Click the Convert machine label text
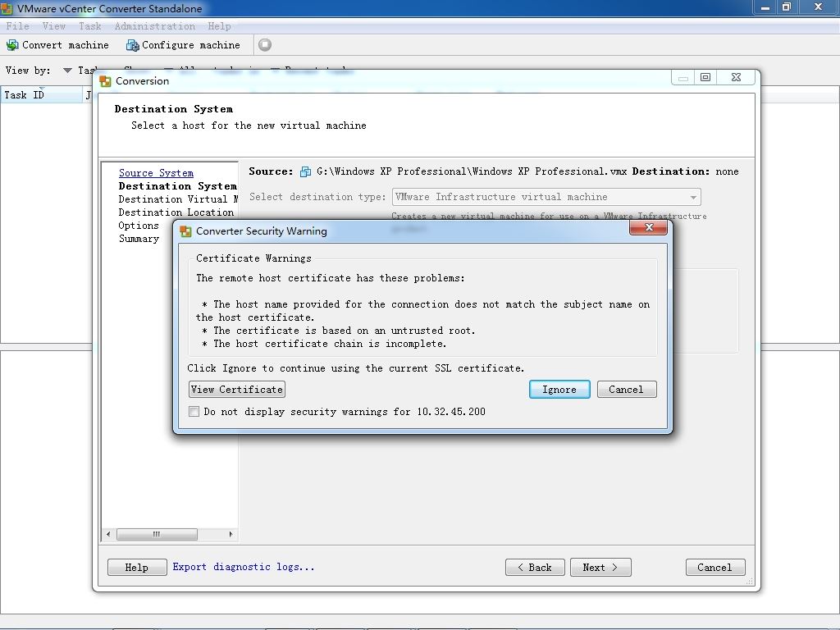This screenshot has width=840, height=630. pos(66,45)
